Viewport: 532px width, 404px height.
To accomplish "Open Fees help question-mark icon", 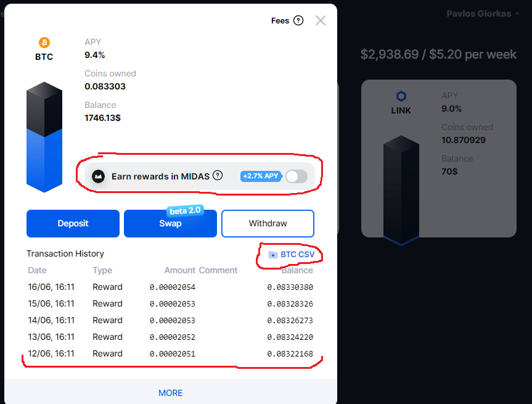I will (298, 21).
